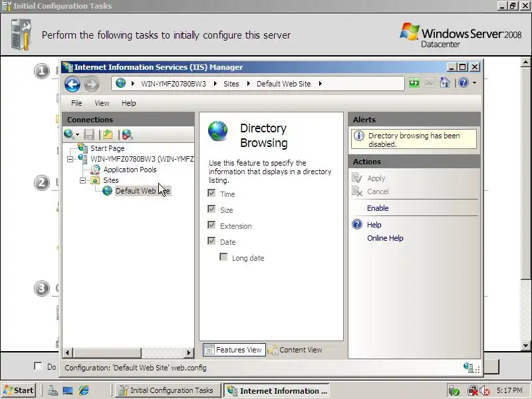Launch Internet Explorer from Quick Launch
The width and height of the screenshot is (532, 399).
pyautogui.click(x=84, y=390)
